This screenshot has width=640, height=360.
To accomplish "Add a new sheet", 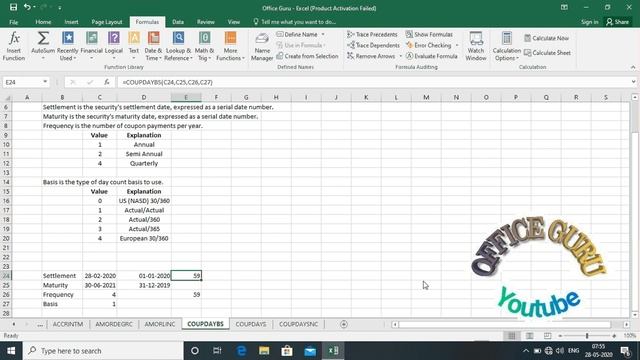I will point(344,324).
